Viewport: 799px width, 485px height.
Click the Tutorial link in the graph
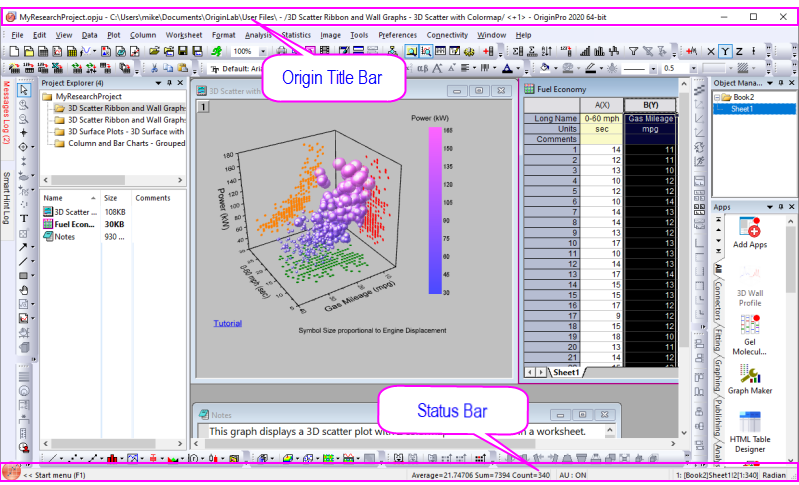tap(227, 323)
